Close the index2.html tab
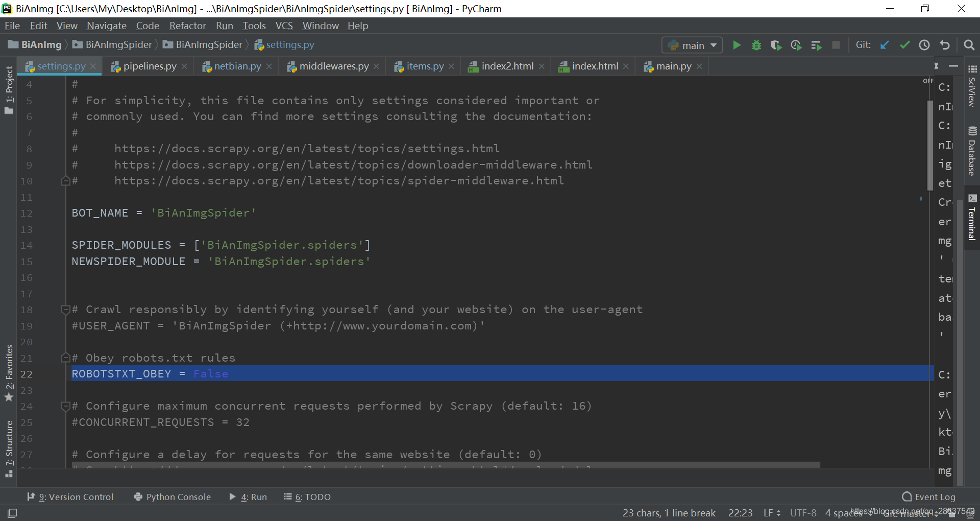Viewport: 980px width, 521px height. pyautogui.click(x=542, y=66)
